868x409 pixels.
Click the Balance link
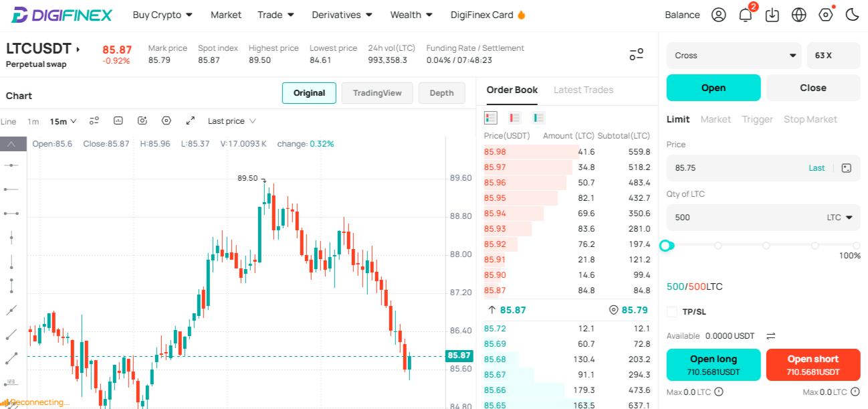pos(682,15)
